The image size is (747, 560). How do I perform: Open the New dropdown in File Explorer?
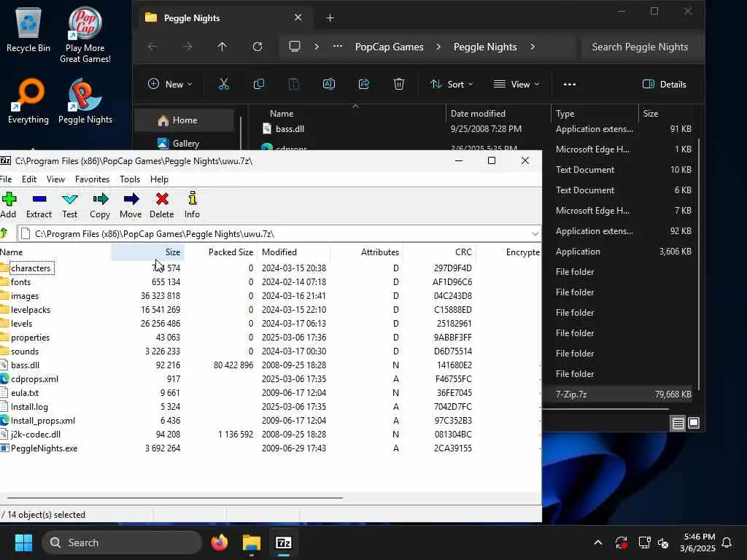pyautogui.click(x=170, y=85)
